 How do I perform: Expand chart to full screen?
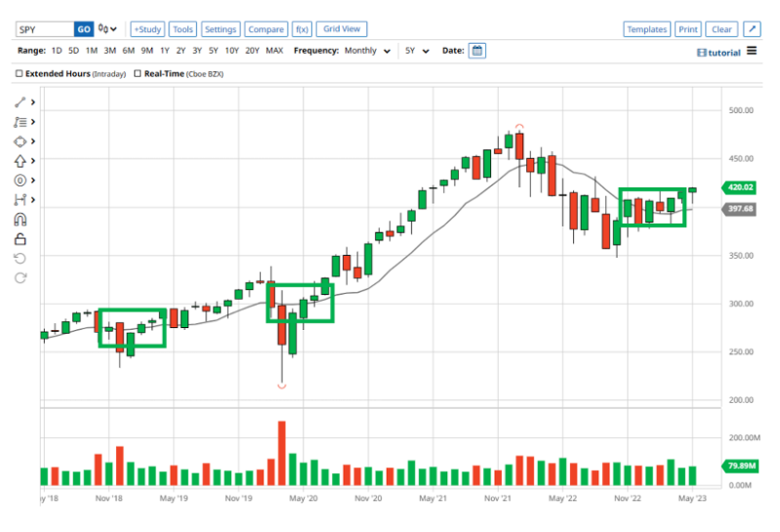(x=752, y=30)
